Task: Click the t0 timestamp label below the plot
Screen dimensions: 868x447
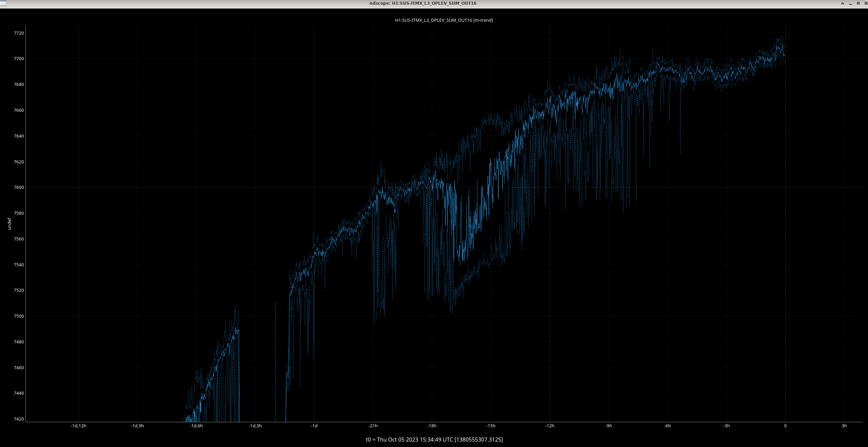Action: [434, 440]
